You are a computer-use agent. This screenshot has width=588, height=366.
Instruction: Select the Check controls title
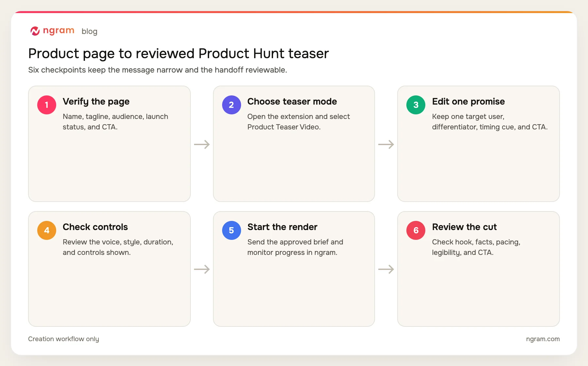[x=95, y=227]
